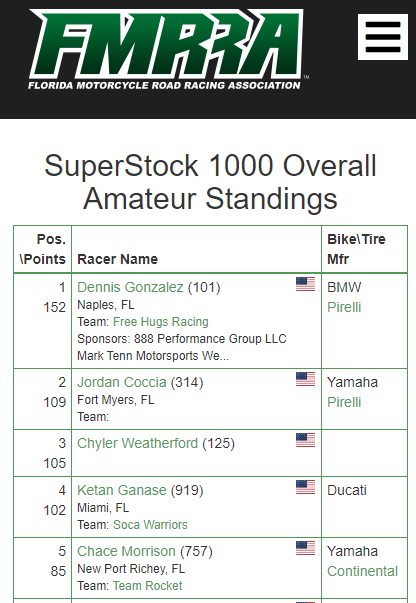
Task: Click the Pirelli link in Dennis Gonzalez row
Action: click(344, 307)
